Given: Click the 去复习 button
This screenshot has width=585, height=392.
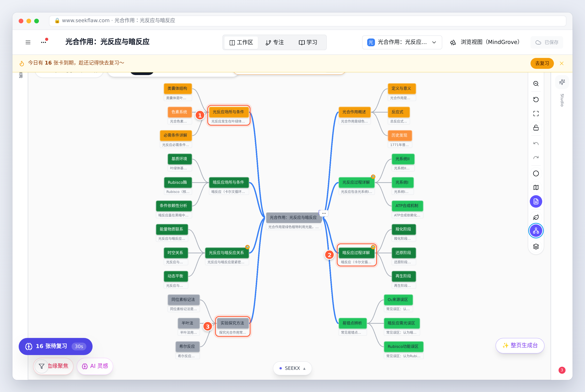Looking at the screenshot, I should [x=542, y=63].
